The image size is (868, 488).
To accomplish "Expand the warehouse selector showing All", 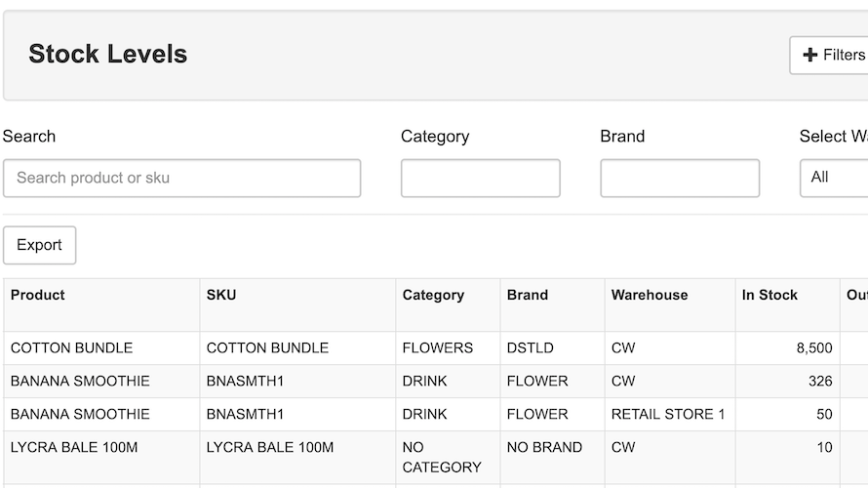I will coord(834,178).
